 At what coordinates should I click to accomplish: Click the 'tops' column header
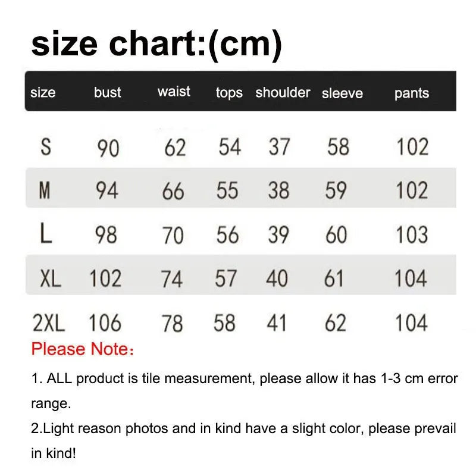pyautogui.click(x=229, y=93)
